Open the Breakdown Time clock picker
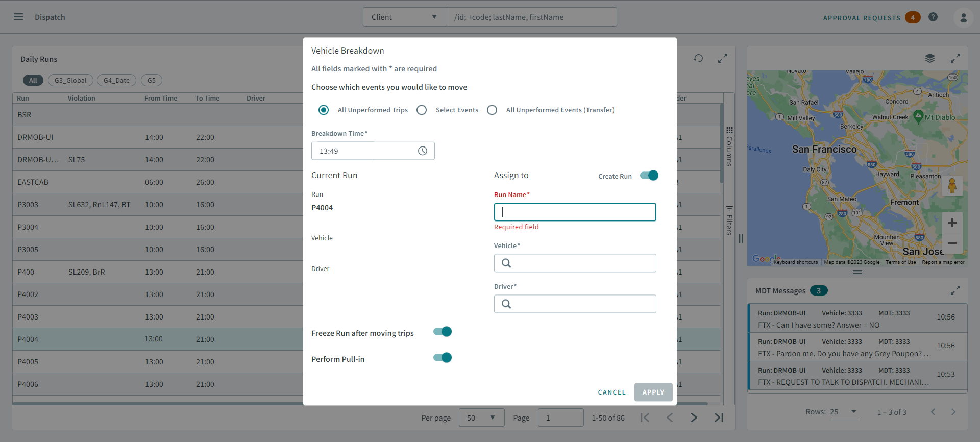Screen dimensions: 980x442 [423, 151]
